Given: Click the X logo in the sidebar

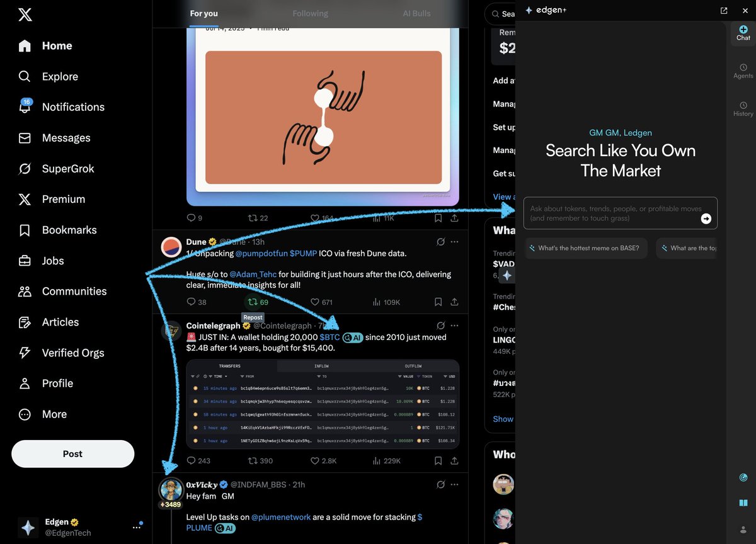Looking at the screenshot, I should pyautogui.click(x=25, y=14).
